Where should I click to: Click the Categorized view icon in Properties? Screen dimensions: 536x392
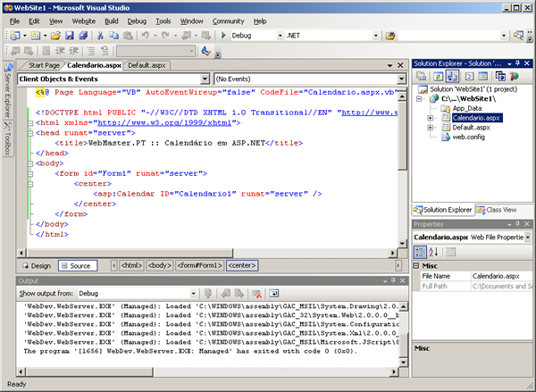click(420, 252)
